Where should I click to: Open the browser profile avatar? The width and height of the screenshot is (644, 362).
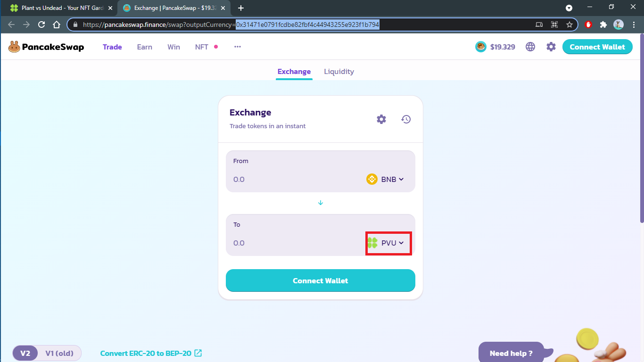pos(619,25)
